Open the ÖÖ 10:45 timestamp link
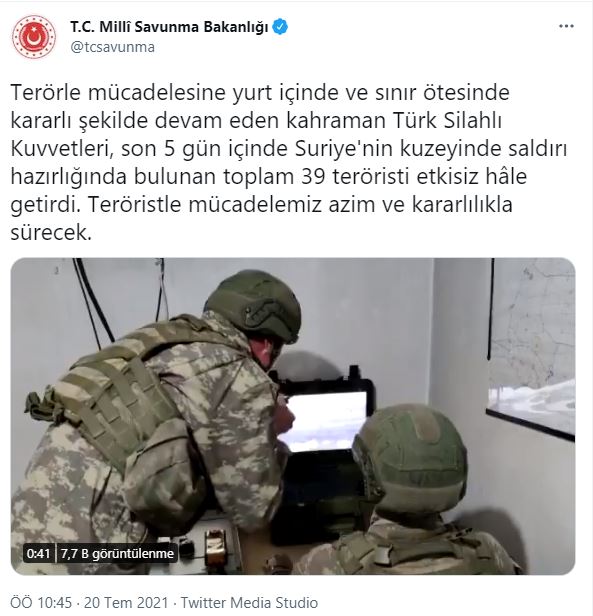The height and width of the screenshot is (616, 593). [x=41, y=603]
